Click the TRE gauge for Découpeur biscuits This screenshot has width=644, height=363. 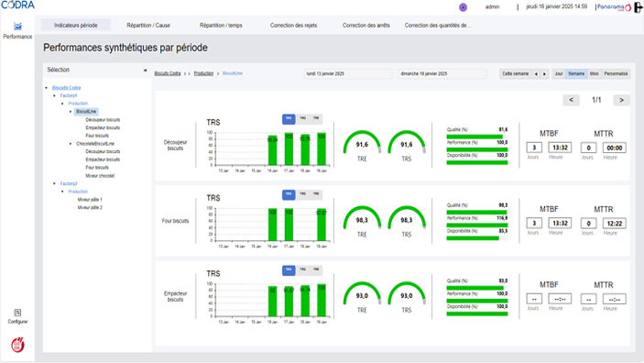pos(362,143)
